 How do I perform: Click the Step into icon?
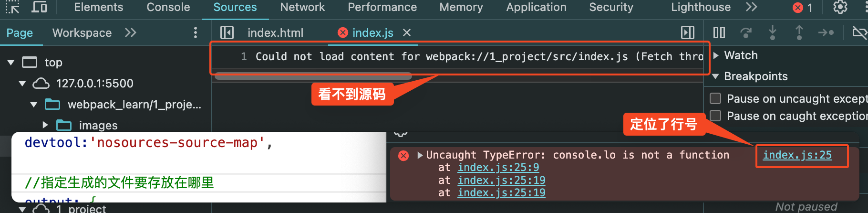[x=773, y=32]
